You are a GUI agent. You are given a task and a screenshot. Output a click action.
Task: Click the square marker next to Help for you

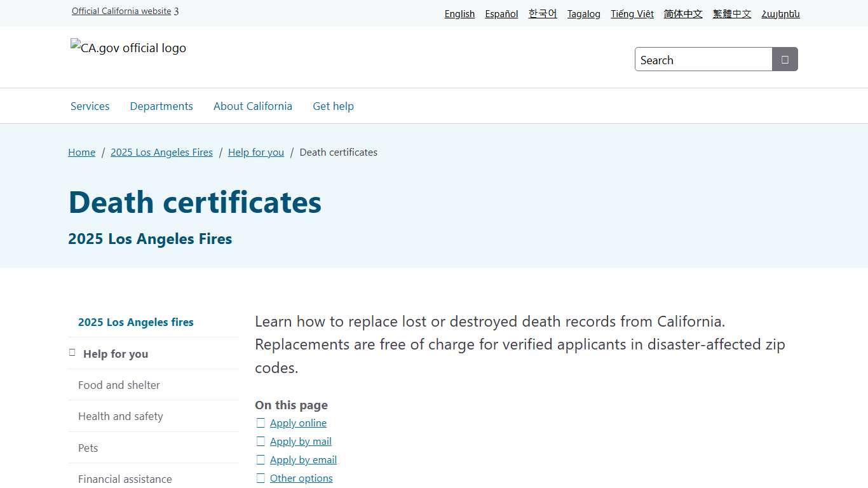pyautogui.click(x=72, y=351)
